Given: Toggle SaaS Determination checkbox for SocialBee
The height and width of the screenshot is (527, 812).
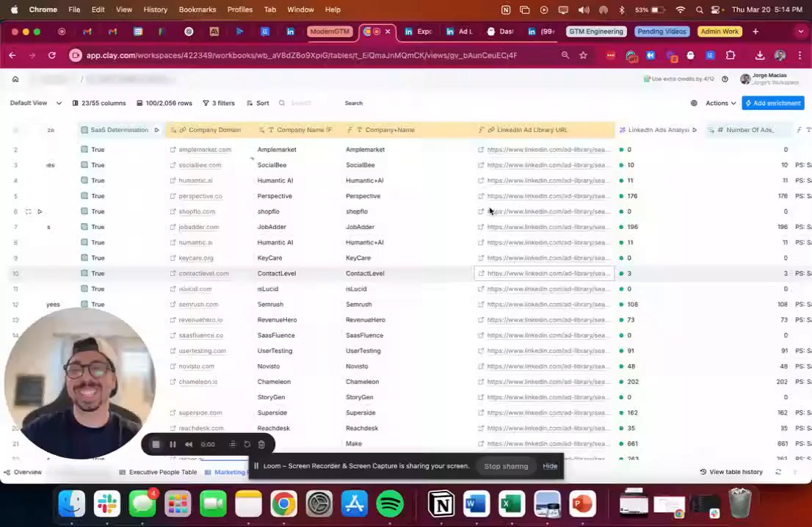Looking at the screenshot, I should tap(84, 164).
